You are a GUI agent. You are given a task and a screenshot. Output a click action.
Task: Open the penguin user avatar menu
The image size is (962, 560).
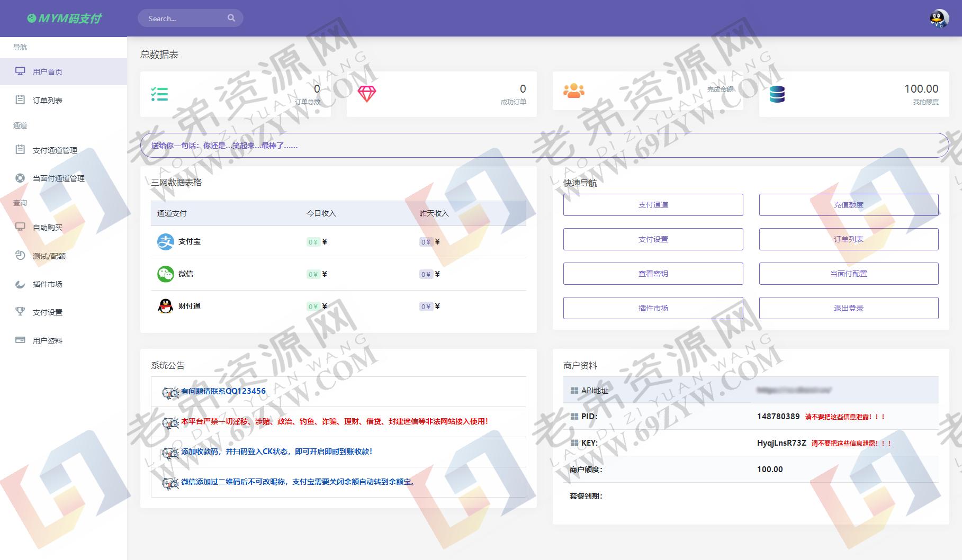[x=939, y=19]
